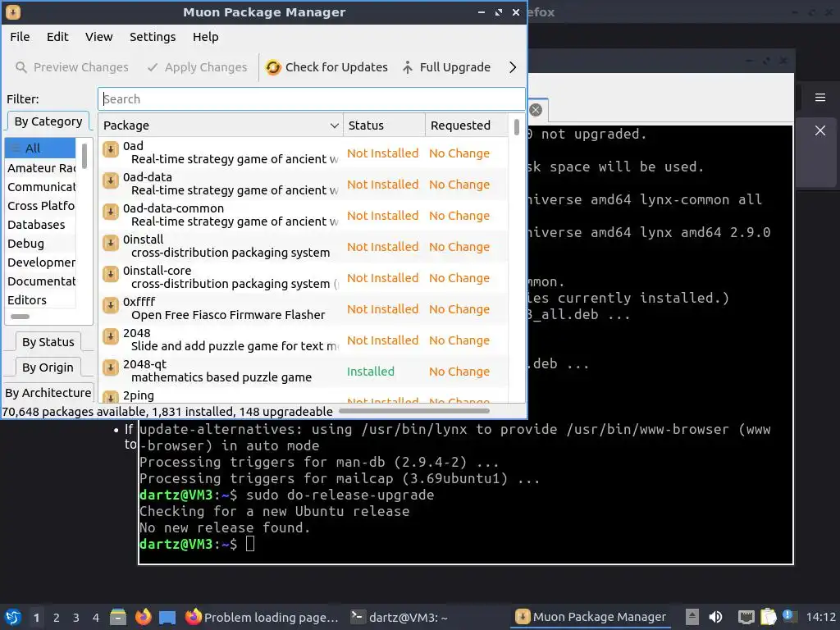Image resolution: width=840 pixels, height=630 pixels.
Task: Open the File menu
Action: coord(20,37)
